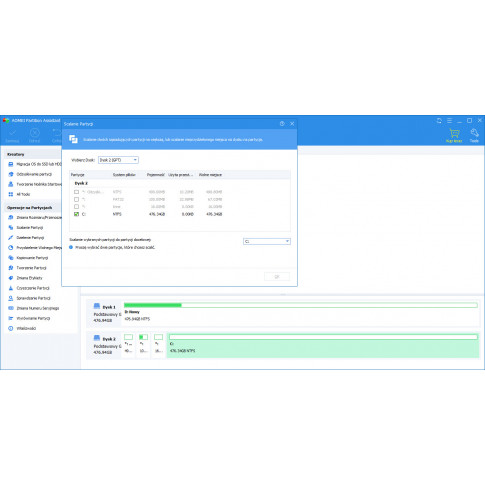Open the Tools wrench icon
Image resolution: width=485 pixels, height=485 pixels.
[x=474, y=133]
